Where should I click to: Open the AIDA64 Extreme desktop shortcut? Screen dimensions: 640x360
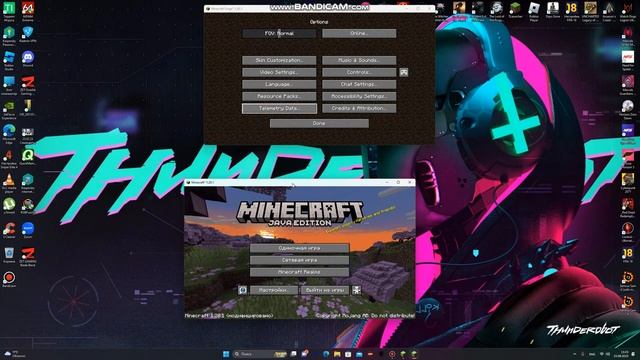[x=28, y=11]
